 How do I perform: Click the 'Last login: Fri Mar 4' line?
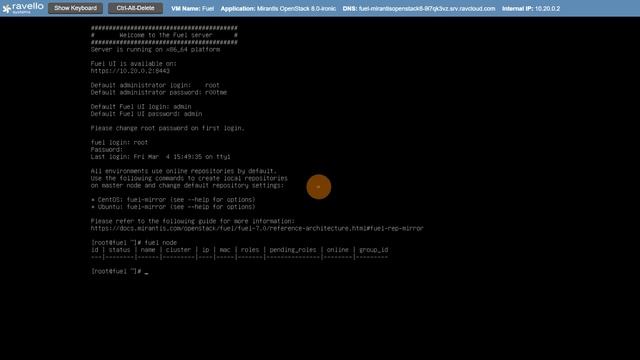coord(161,157)
